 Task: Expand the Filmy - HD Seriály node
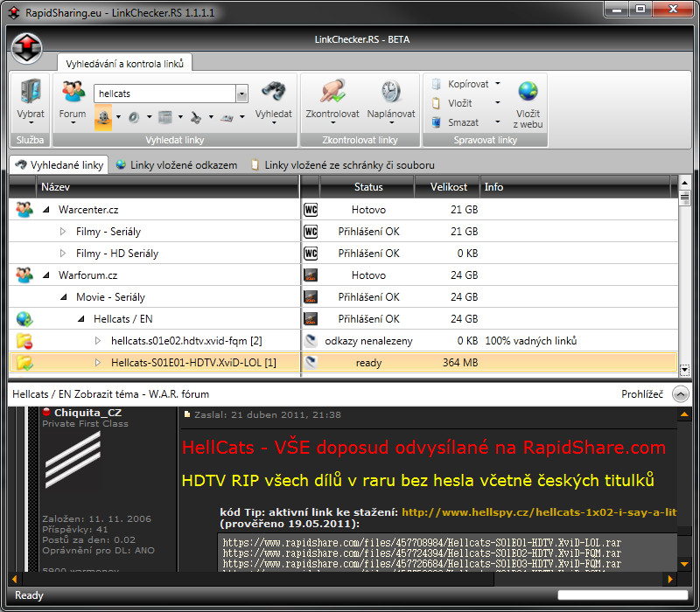click(63, 253)
